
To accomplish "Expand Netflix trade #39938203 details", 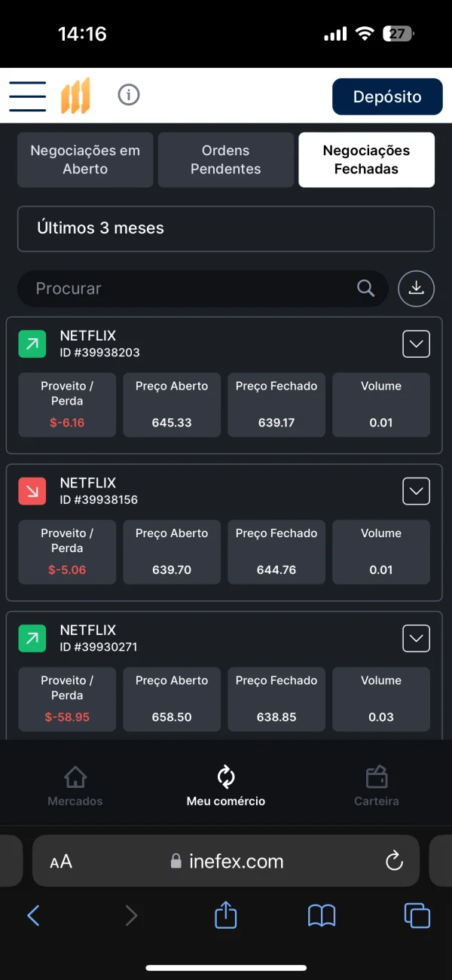I will pyautogui.click(x=417, y=344).
